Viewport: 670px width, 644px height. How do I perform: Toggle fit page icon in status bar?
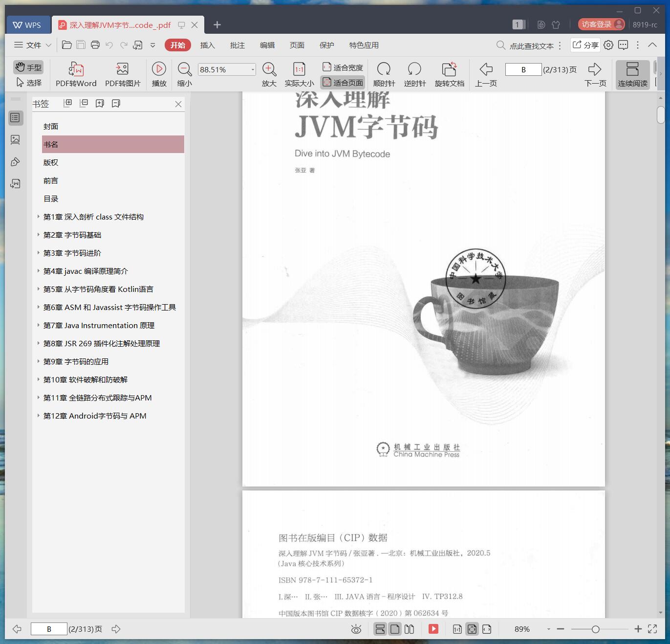[472, 629]
